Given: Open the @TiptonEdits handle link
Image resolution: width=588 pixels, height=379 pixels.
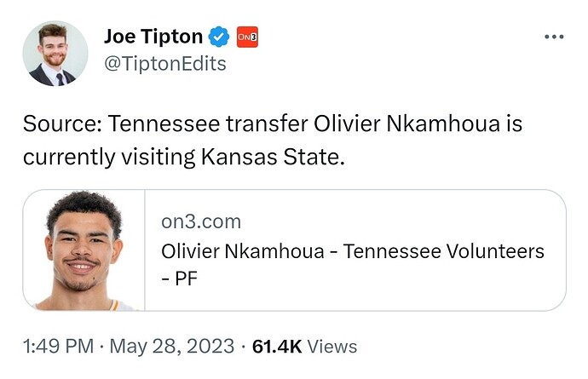Looking at the screenshot, I should pyautogui.click(x=165, y=64).
